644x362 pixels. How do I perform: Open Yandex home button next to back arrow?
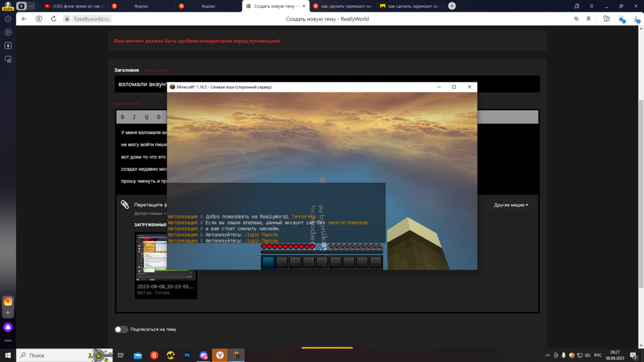pyautogui.click(x=39, y=19)
